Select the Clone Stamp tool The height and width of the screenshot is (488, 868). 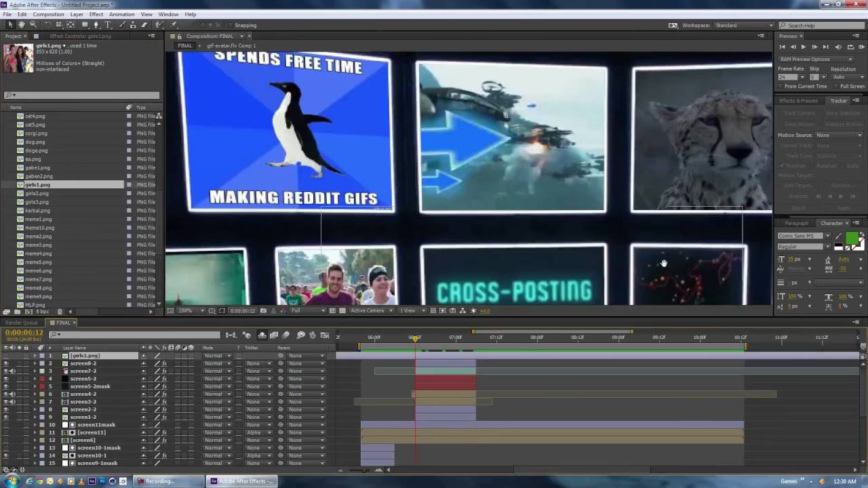(x=134, y=25)
